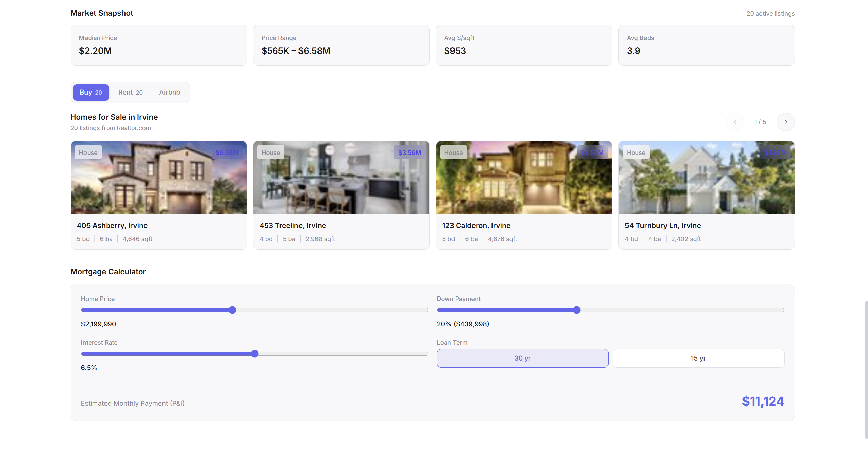Click the Down Payment slider handle
868x450 pixels.
point(577,310)
